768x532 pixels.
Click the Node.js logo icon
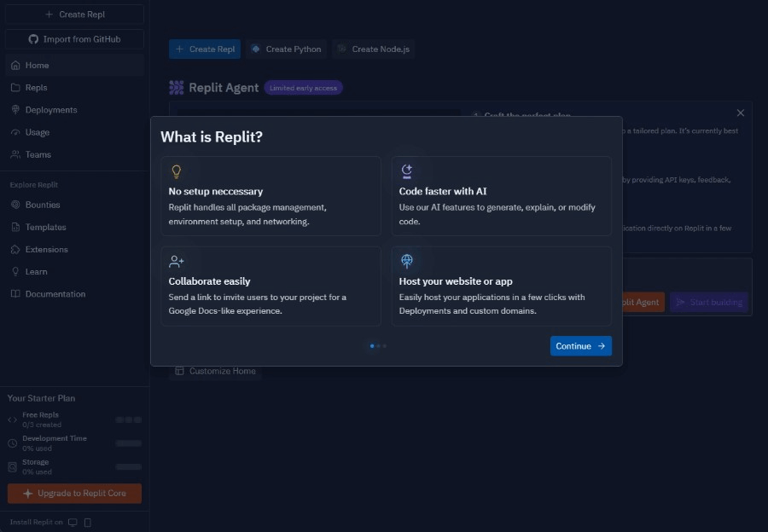(342, 49)
